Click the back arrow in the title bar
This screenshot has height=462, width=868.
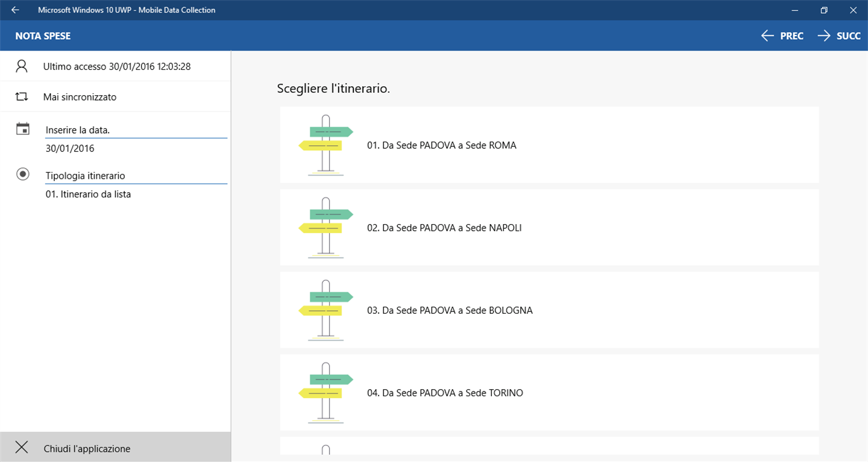pyautogui.click(x=15, y=10)
